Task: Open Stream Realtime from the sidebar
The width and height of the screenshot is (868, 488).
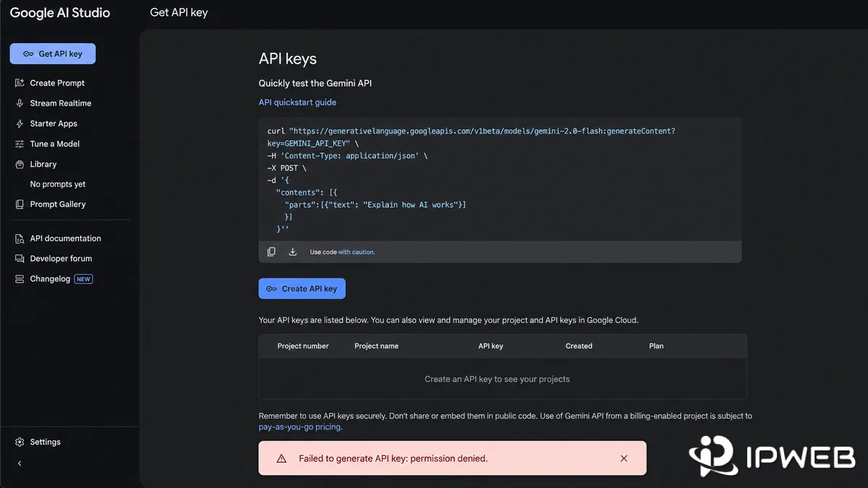Action: point(61,103)
